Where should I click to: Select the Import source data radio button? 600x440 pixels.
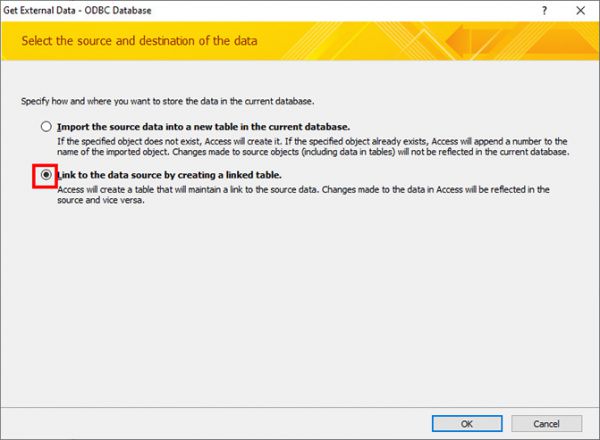45,127
